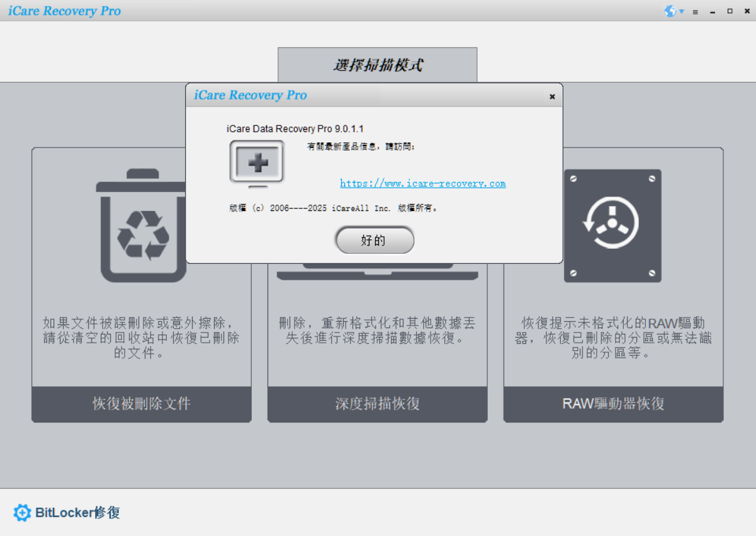
Task: Click the iCare Data Recovery Pro 9.0.1.1 text
Action: 295,128
